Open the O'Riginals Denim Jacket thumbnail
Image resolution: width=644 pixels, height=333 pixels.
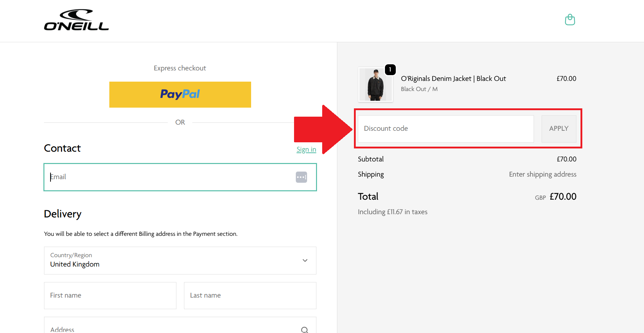(x=376, y=85)
